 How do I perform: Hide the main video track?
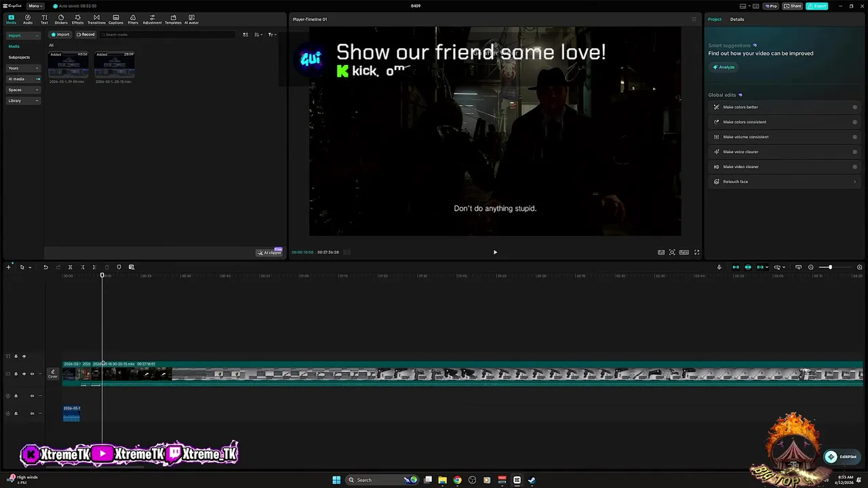[24, 373]
